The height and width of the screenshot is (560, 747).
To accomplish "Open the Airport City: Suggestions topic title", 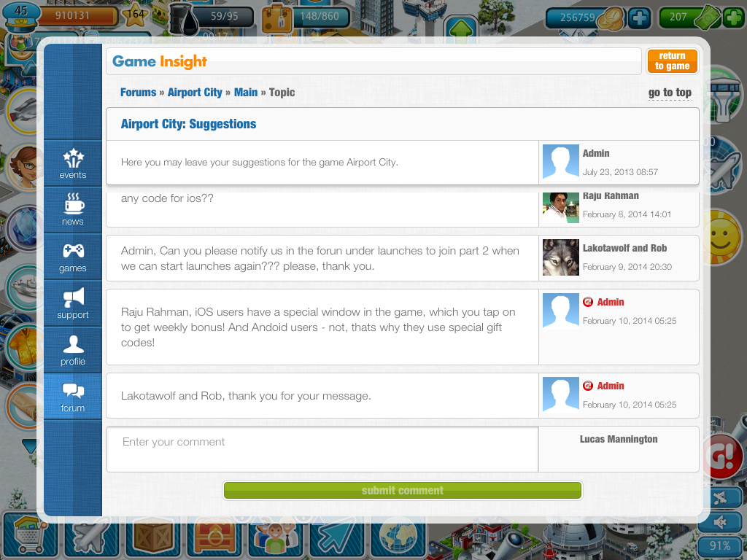I will point(189,124).
